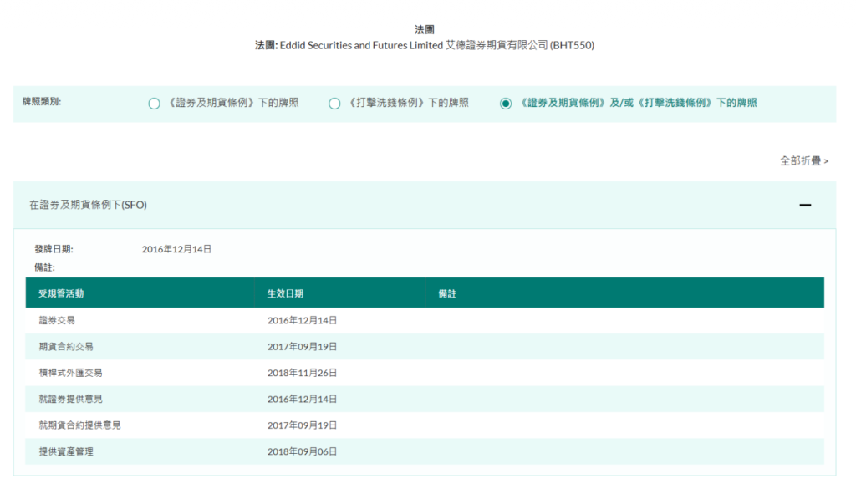856x504 pixels.
Task: Click the 受規管活動 column header
Action: 61,294
